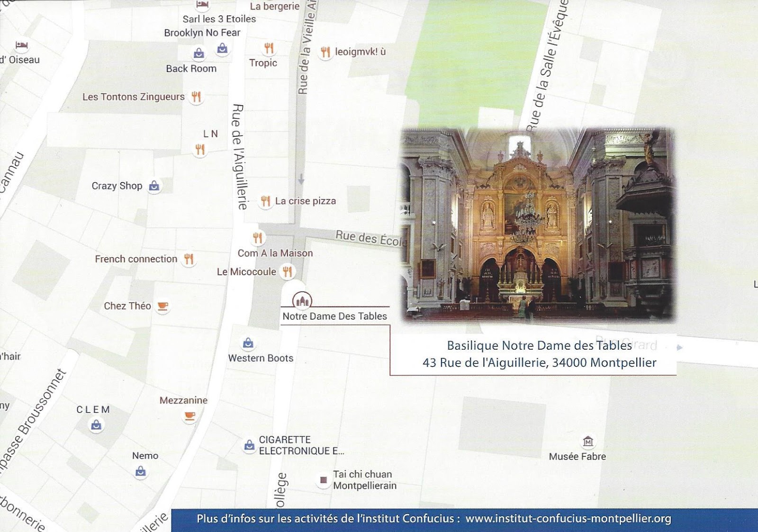Open the restaurant pin next to leoigmvk! ù
The image size is (758, 532).
point(325,52)
